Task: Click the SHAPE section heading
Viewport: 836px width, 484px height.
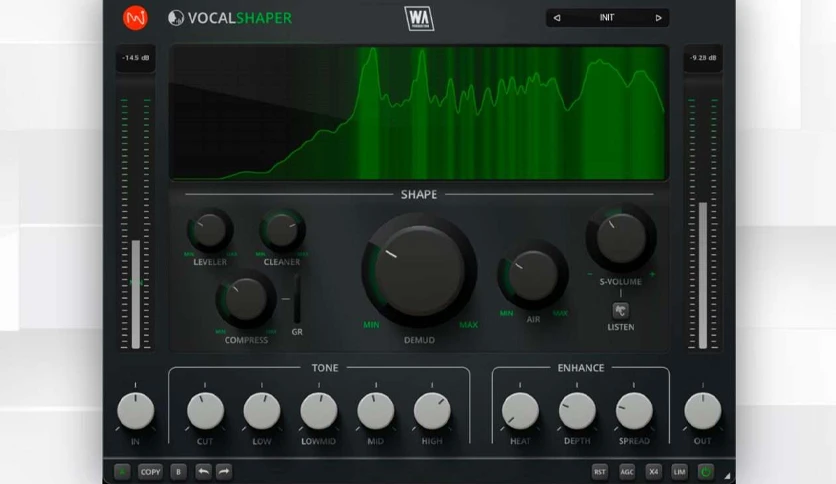Action: 419,195
